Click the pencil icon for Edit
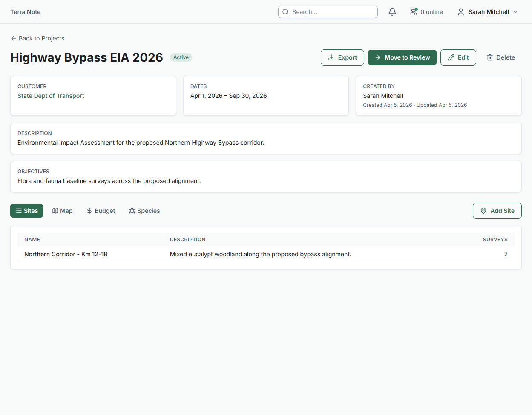Image resolution: width=532 pixels, height=415 pixels. (451, 57)
